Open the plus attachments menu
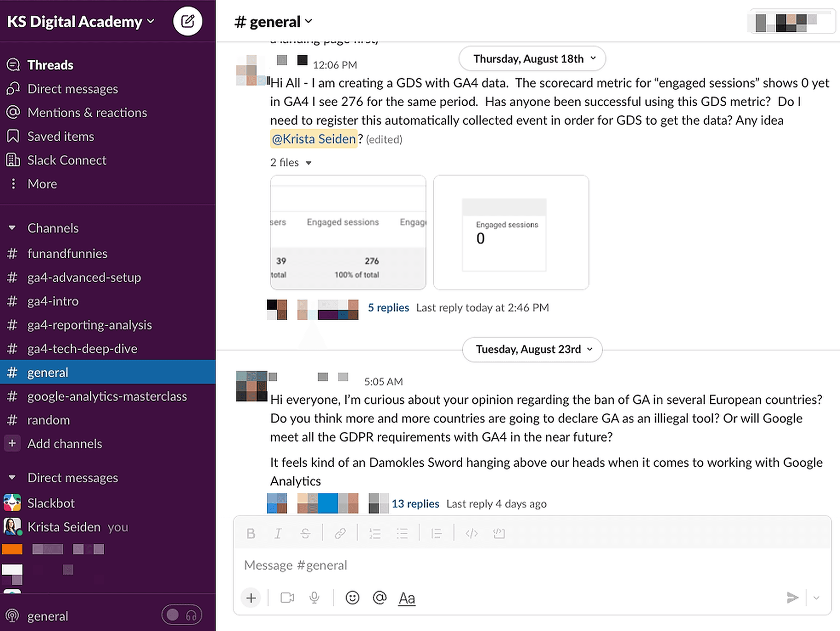Viewport: 840px width, 631px height. click(251, 598)
